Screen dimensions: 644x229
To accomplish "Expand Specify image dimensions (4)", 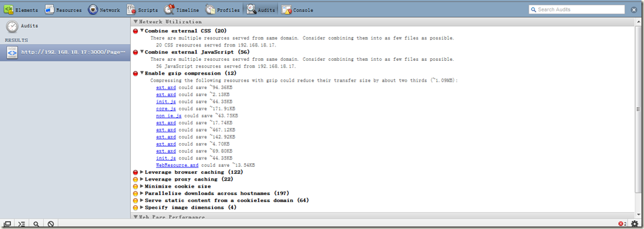I will (142, 208).
